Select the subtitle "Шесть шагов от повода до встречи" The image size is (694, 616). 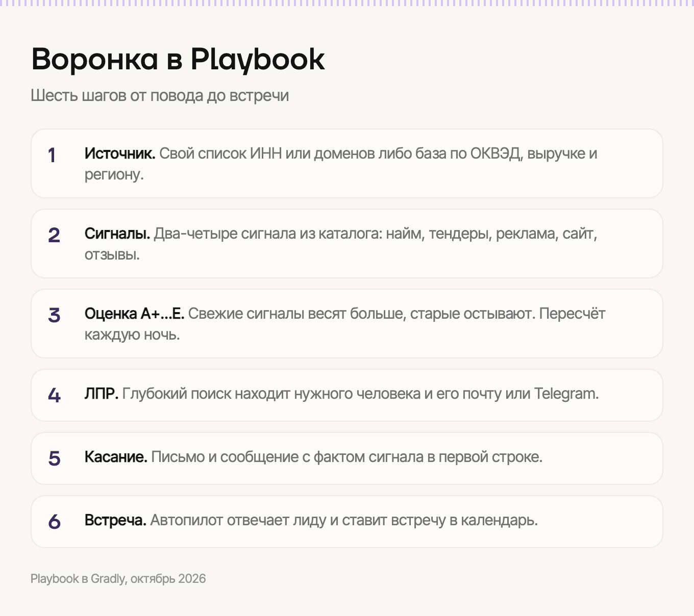tap(160, 95)
